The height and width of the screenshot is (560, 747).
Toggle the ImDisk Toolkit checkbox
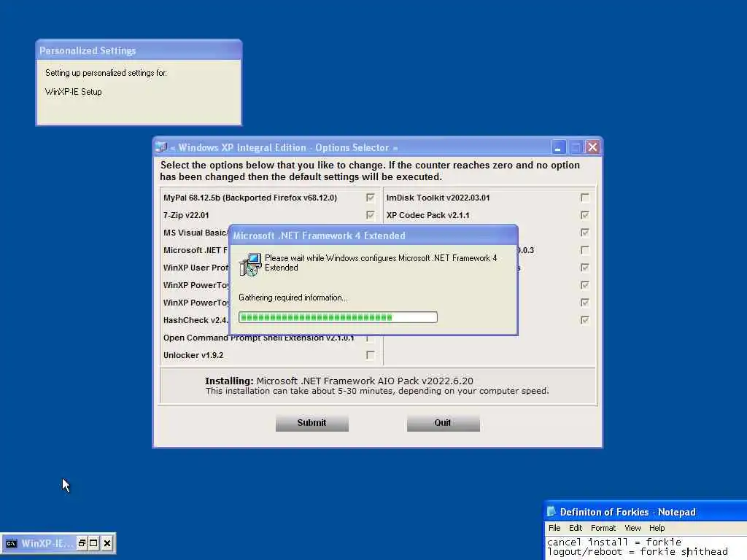tap(584, 198)
